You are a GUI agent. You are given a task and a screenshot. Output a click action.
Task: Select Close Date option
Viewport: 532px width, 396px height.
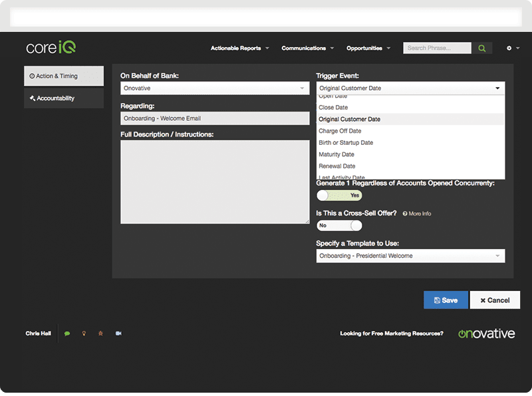(410, 108)
